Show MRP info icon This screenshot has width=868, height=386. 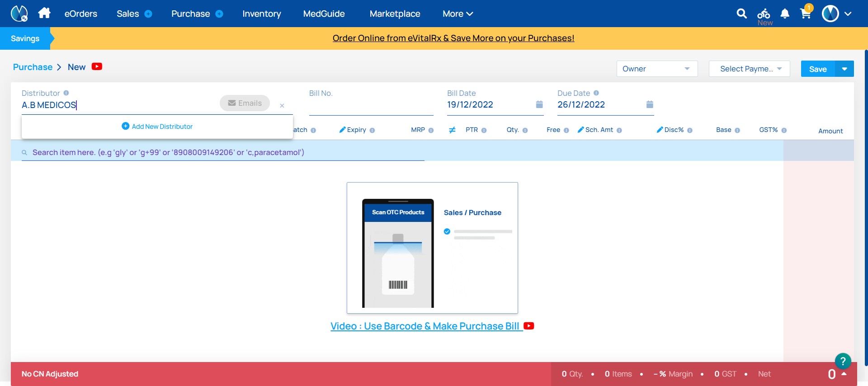[431, 130]
